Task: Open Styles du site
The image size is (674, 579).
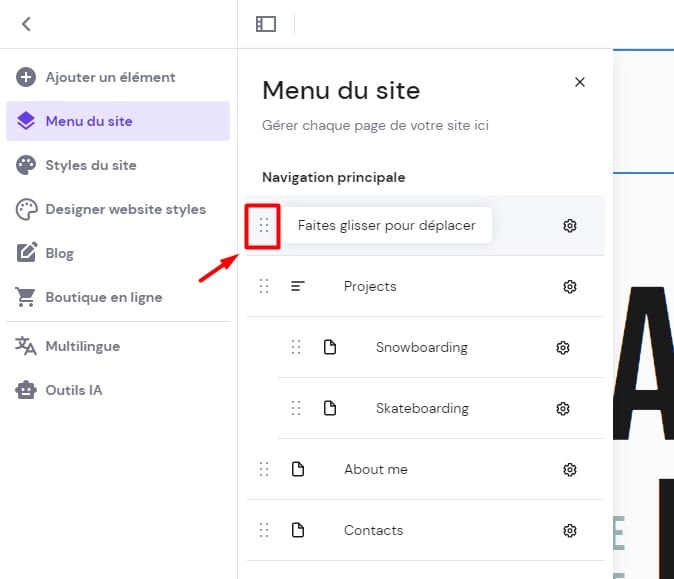Action: click(x=118, y=165)
